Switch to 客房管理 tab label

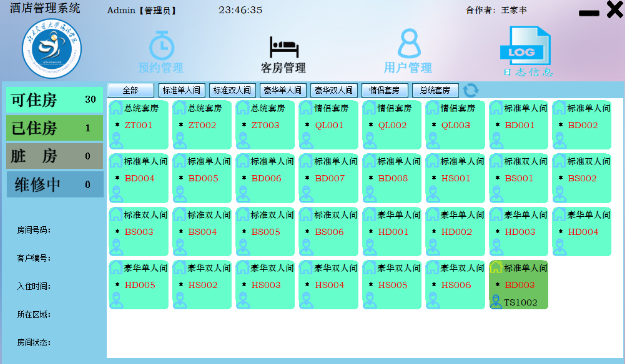[283, 68]
